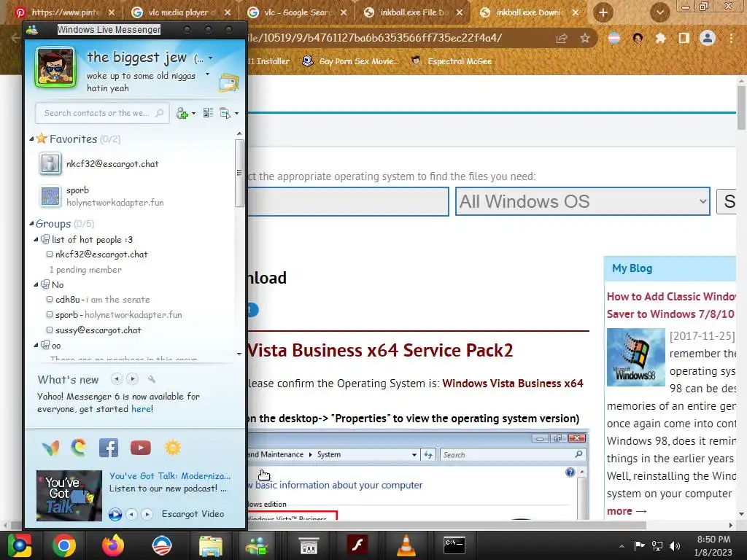Screen dimensions: 747x560
Task: Click the Add a contact icon
Action: click(x=182, y=113)
